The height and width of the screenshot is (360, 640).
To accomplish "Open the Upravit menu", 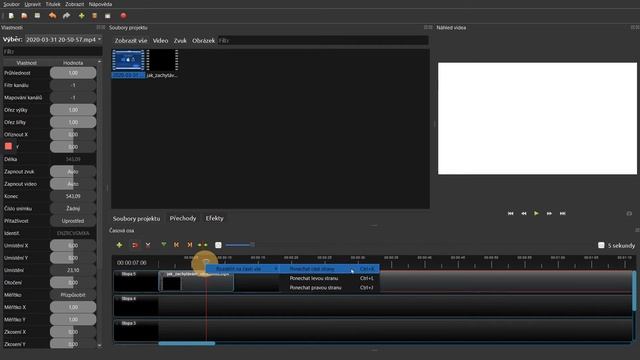I will click(x=33, y=4).
